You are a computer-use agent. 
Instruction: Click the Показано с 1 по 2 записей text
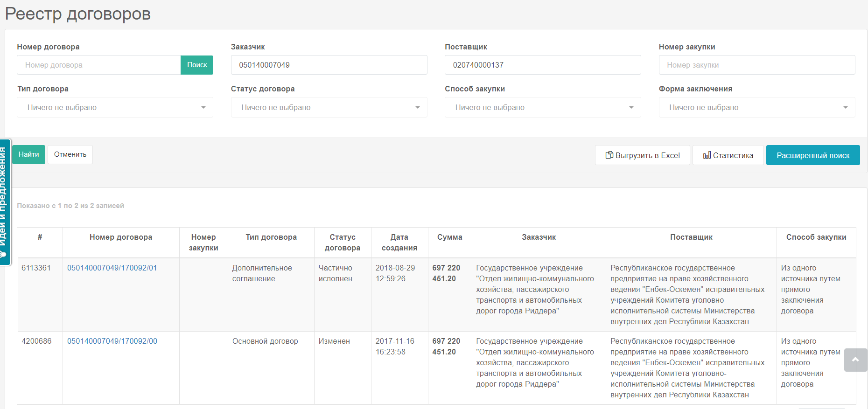tap(70, 206)
